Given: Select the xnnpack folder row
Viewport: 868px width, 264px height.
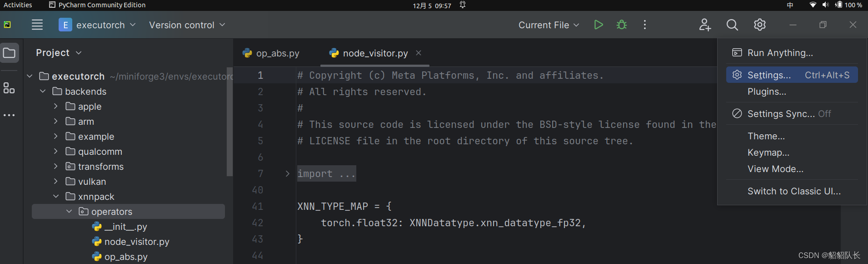Looking at the screenshot, I should (128, 196).
